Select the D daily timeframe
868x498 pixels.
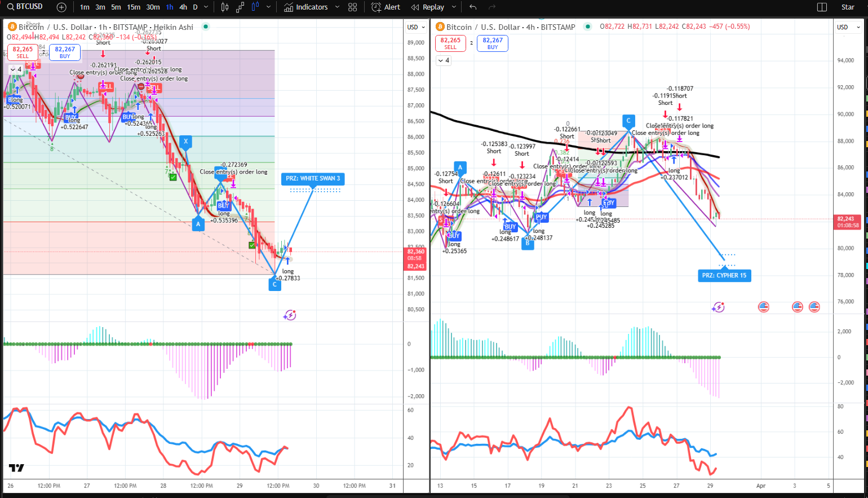(x=196, y=7)
